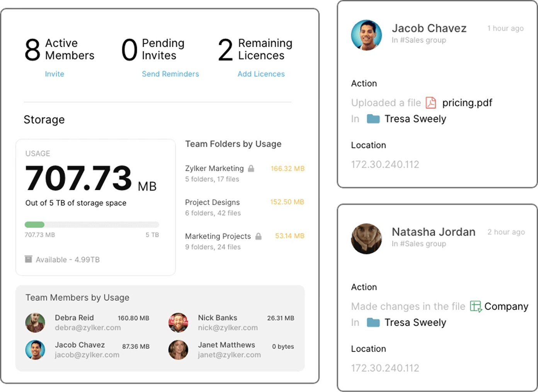Click the Invite link under Active Members
Viewport: 538px width, 392px height.
54,74
